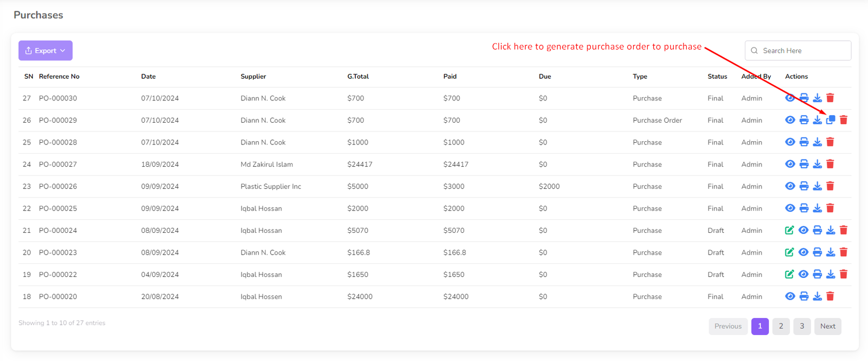
Task: Delete purchase PO-000027
Action: click(830, 164)
